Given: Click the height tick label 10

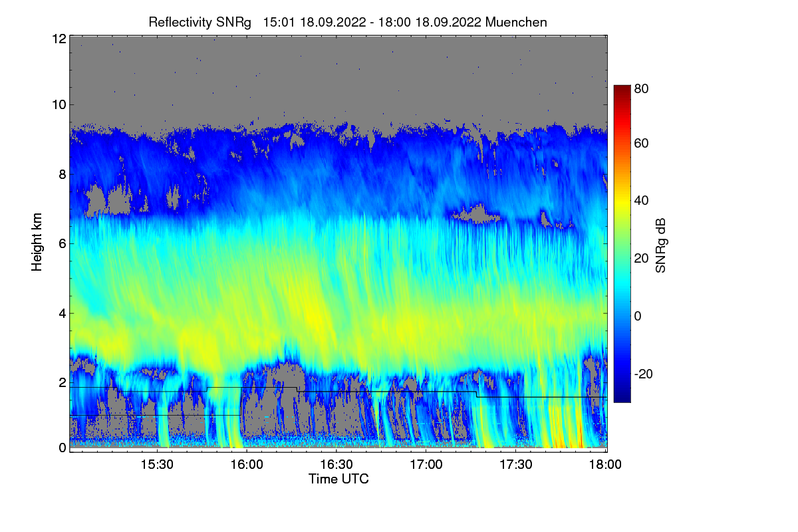Looking at the screenshot, I should click(59, 104).
